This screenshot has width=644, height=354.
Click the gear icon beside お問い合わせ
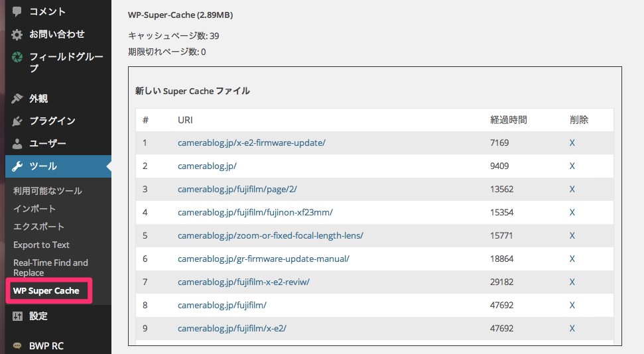coord(17,34)
